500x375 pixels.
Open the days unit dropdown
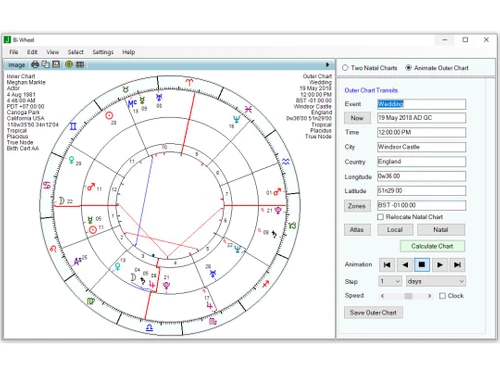coord(436,281)
